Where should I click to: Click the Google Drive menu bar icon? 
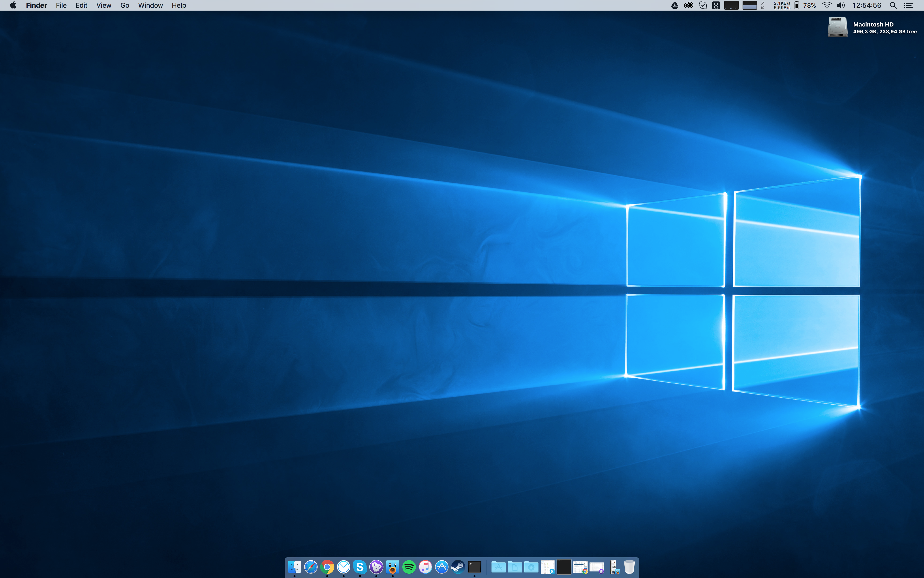[x=675, y=5]
